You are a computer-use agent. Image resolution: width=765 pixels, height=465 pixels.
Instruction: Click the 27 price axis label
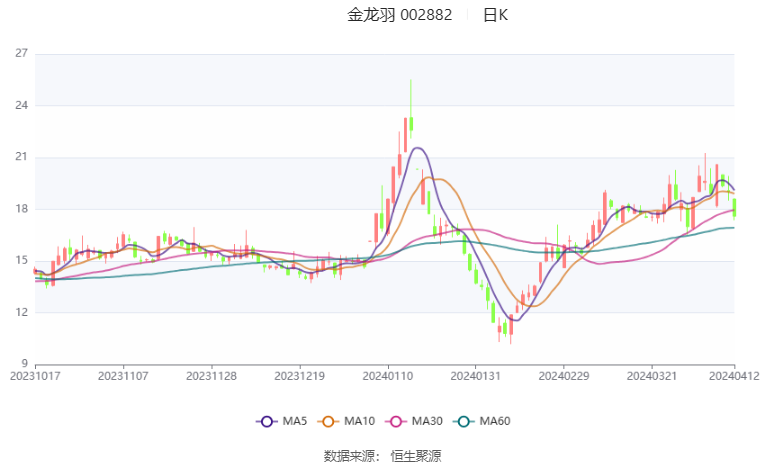[x=21, y=53]
